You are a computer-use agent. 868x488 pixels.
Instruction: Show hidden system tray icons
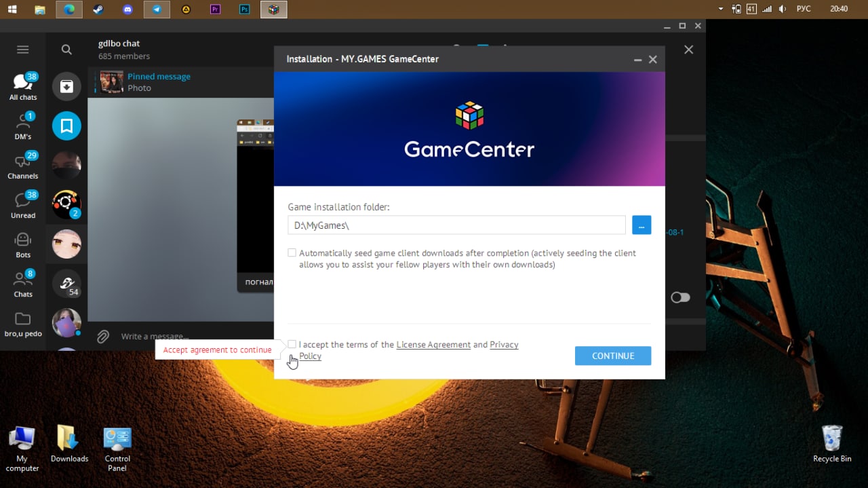pyautogui.click(x=721, y=9)
